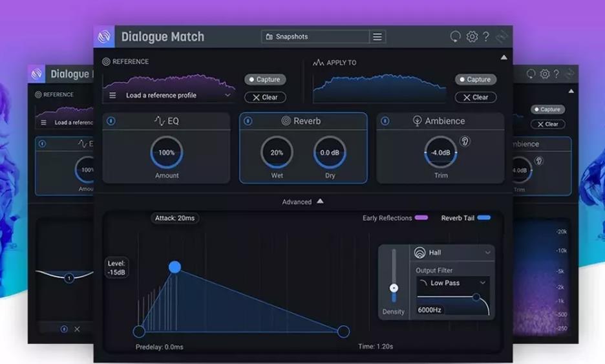The width and height of the screenshot is (605, 364).
Task: Click help icon in right background window
Action: point(556,74)
